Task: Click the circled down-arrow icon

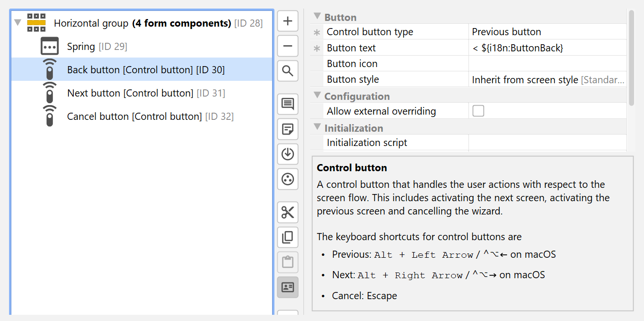Action: pos(288,154)
